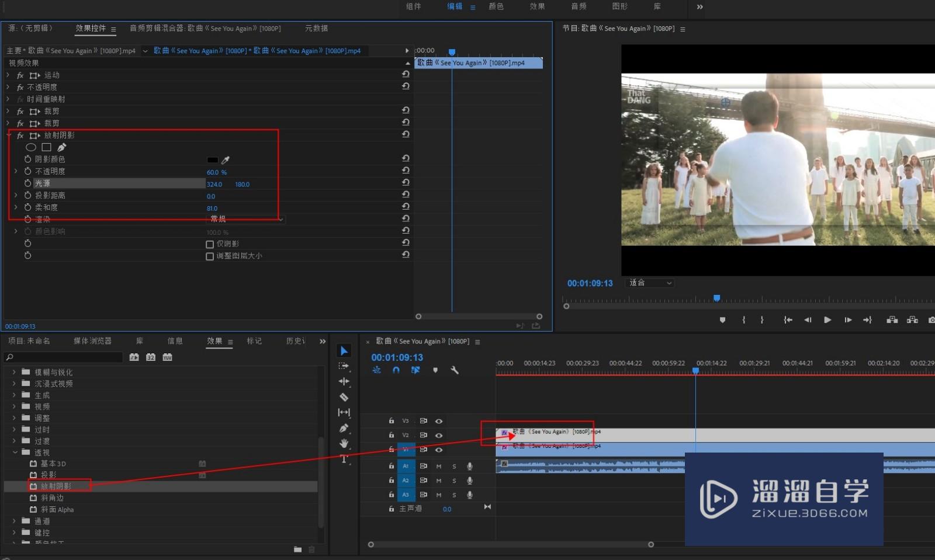Pick shadow color with eyedropper

pos(226,159)
